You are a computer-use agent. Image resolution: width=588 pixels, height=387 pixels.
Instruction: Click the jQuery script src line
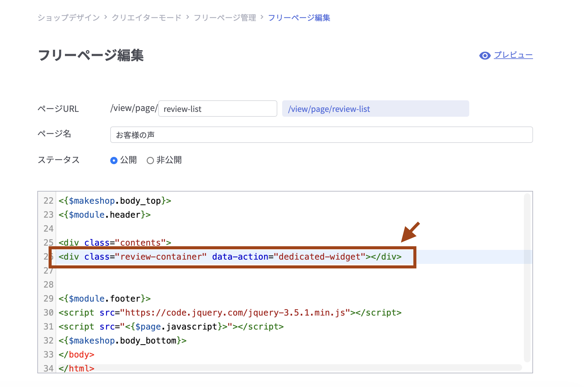point(230,313)
